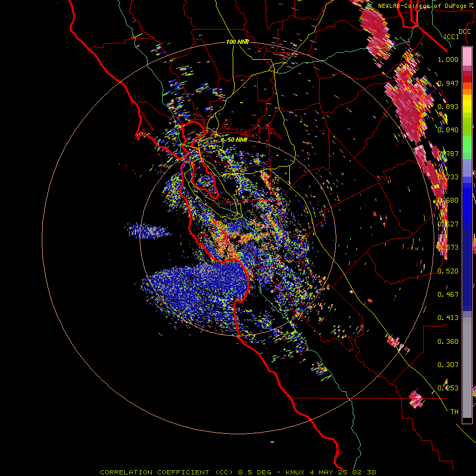Click the 4 MAY 25 date in caption

(328, 472)
